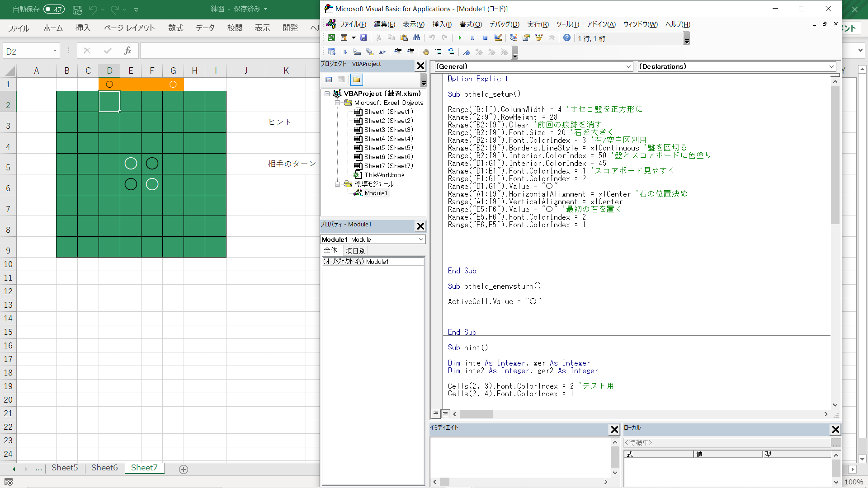This screenshot has width=868, height=488.
Task: Open the (General) object dropdown
Action: point(628,66)
